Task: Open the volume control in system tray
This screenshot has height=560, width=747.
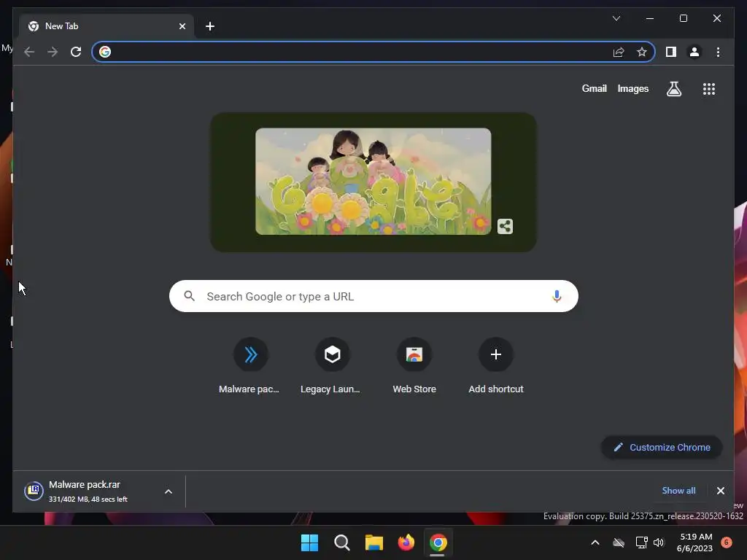Action: point(659,542)
